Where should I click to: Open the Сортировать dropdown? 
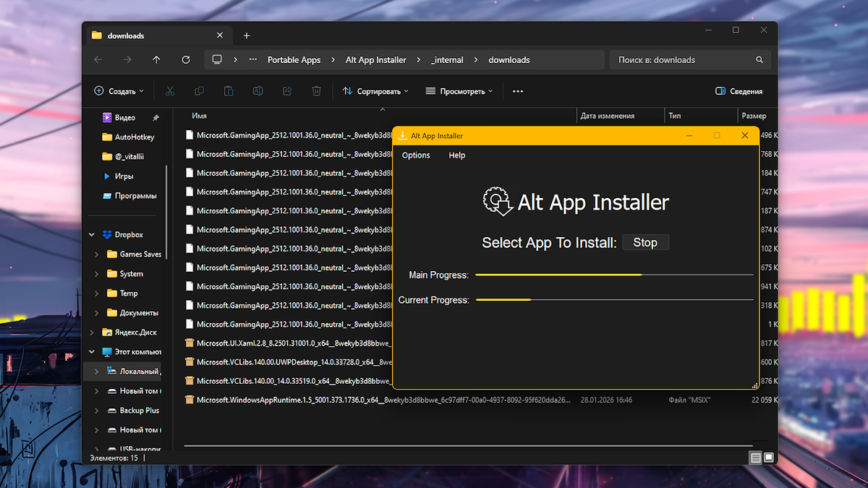point(375,91)
